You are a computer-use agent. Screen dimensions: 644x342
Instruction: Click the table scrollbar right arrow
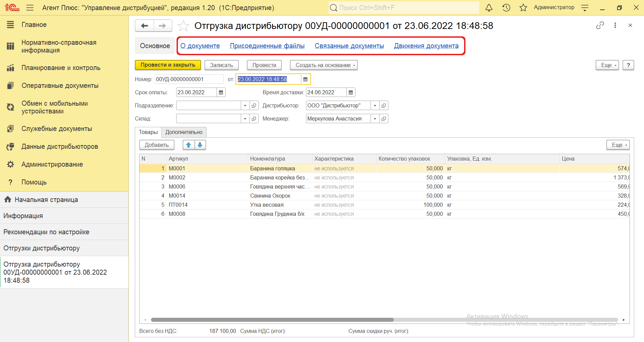click(623, 320)
